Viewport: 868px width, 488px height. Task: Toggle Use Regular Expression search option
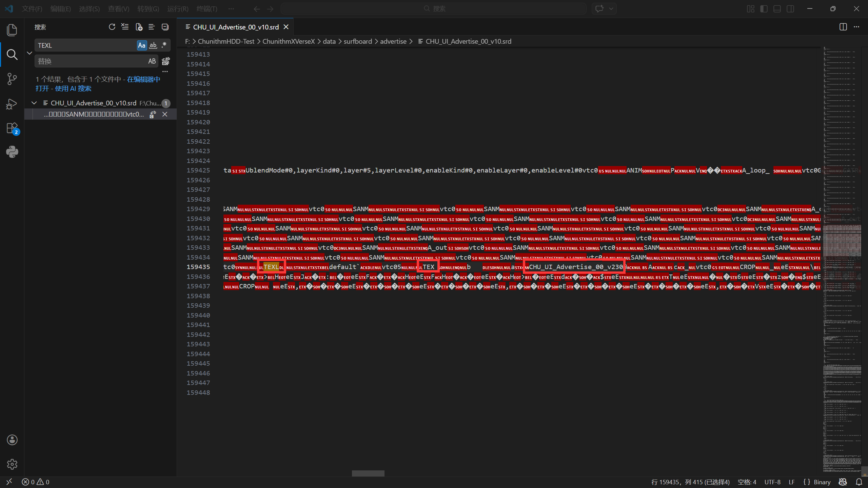pyautogui.click(x=164, y=45)
